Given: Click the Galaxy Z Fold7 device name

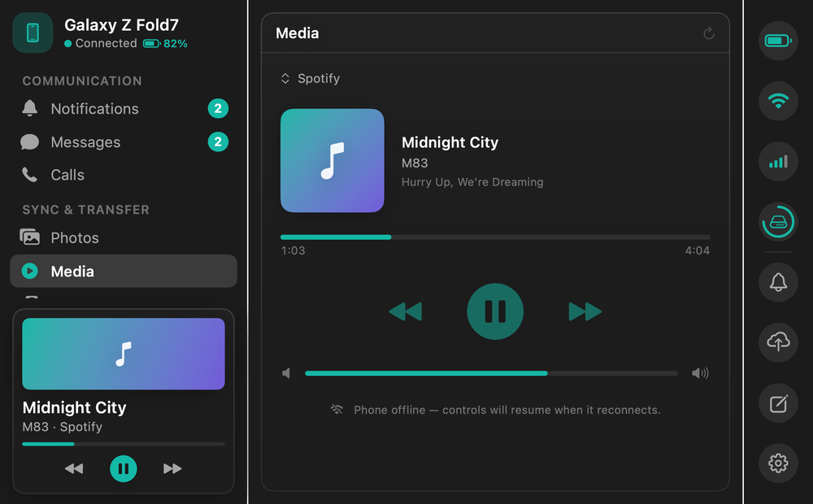Looking at the screenshot, I should [x=121, y=25].
